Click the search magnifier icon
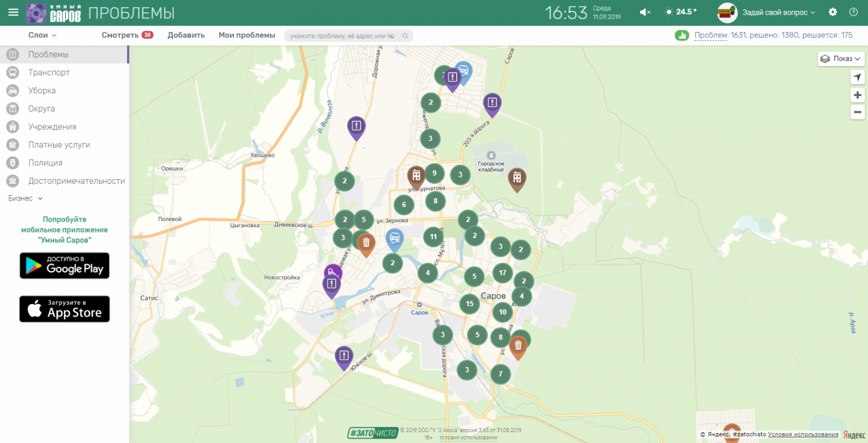Screen dimensions: 868x443 pos(405,36)
